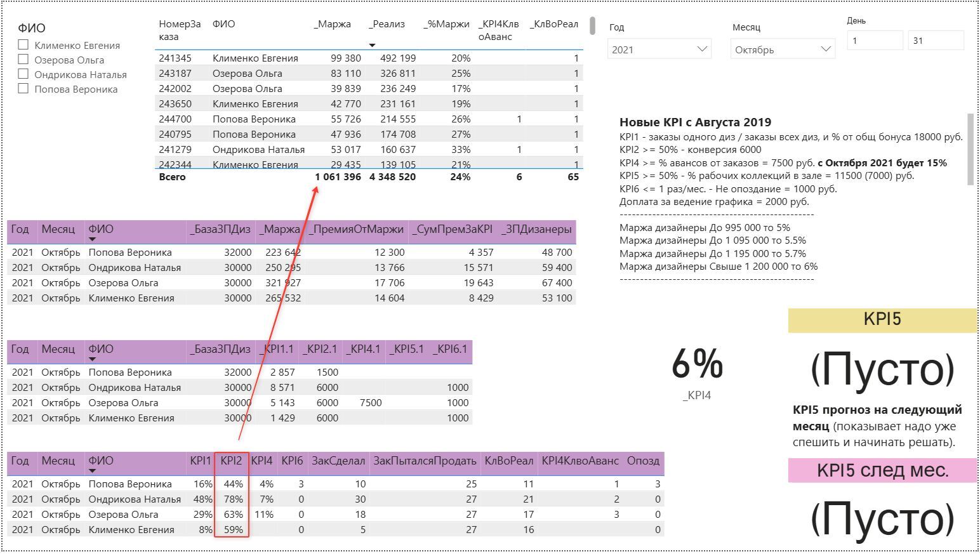Open the Год dropdown showing 2021
Screen dimensions: 980x554
pyautogui.click(x=659, y=49)
